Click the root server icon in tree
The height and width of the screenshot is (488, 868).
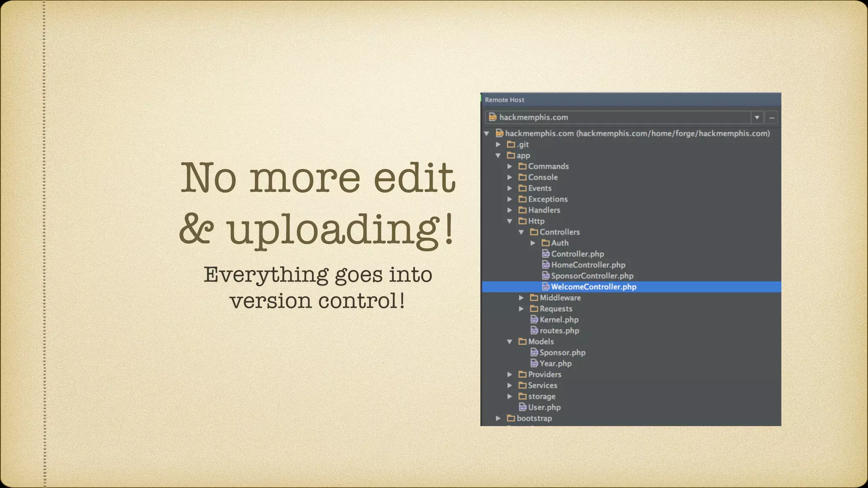[x=500, y=133]
